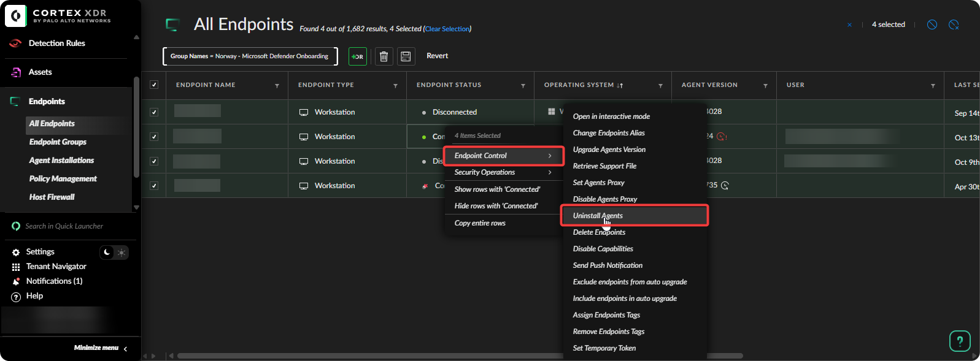Click the Tenant Navigator grid icon
The image size is (980, 361).
point(16,267)
